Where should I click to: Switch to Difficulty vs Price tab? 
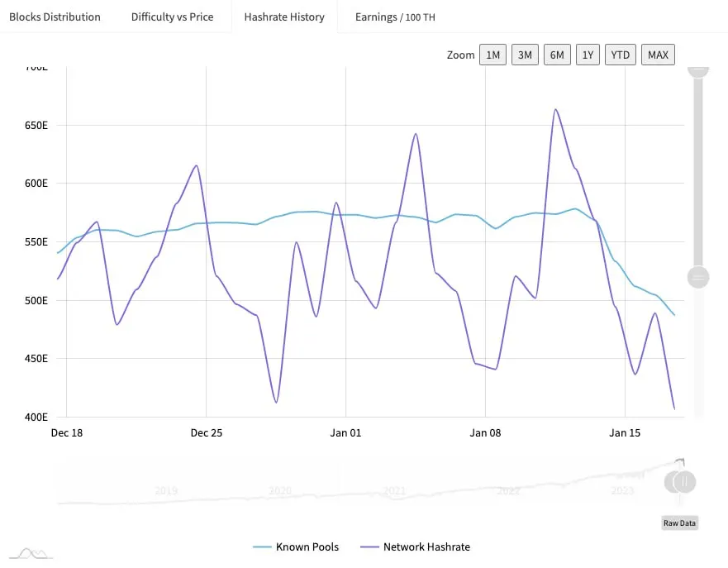[x=172, y=17]
